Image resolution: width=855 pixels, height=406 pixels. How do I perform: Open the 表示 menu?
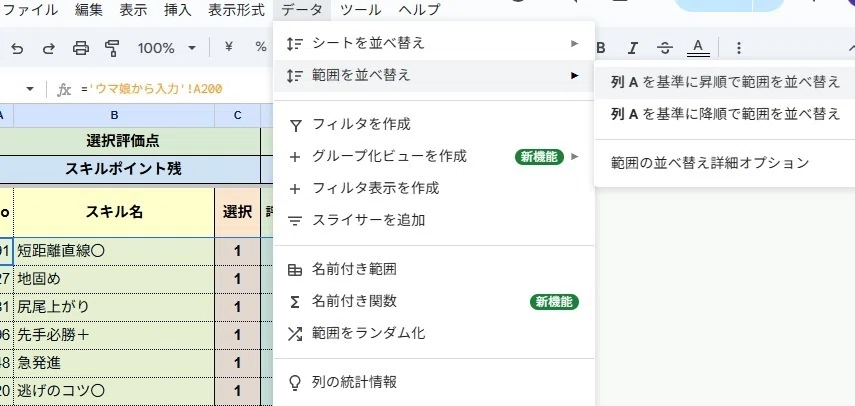tap(133, 10)
